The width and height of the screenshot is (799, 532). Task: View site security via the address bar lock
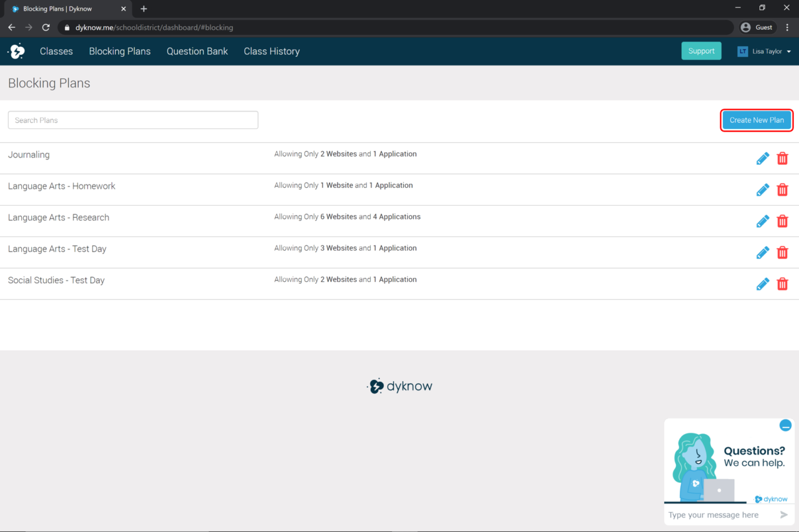coord(66,27)
